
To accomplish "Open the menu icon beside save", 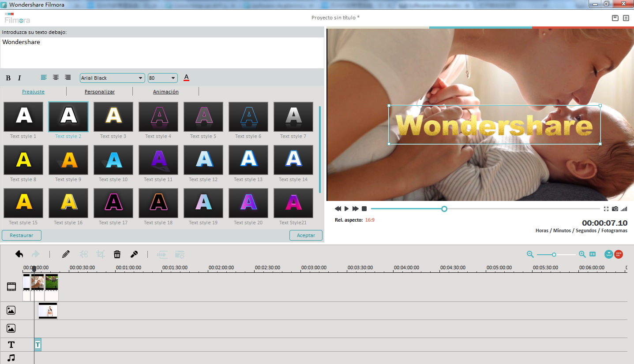I will [626, 18].
